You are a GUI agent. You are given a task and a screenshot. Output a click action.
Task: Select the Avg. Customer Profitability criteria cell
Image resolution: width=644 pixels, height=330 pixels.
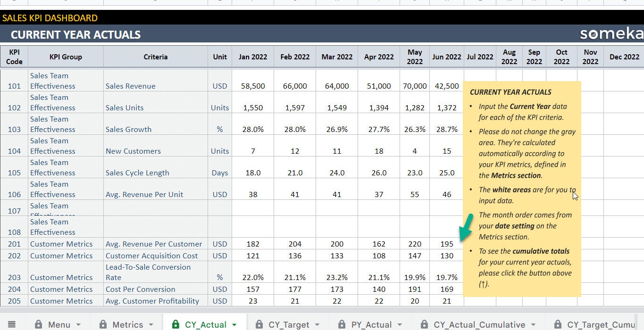(156, 301)
